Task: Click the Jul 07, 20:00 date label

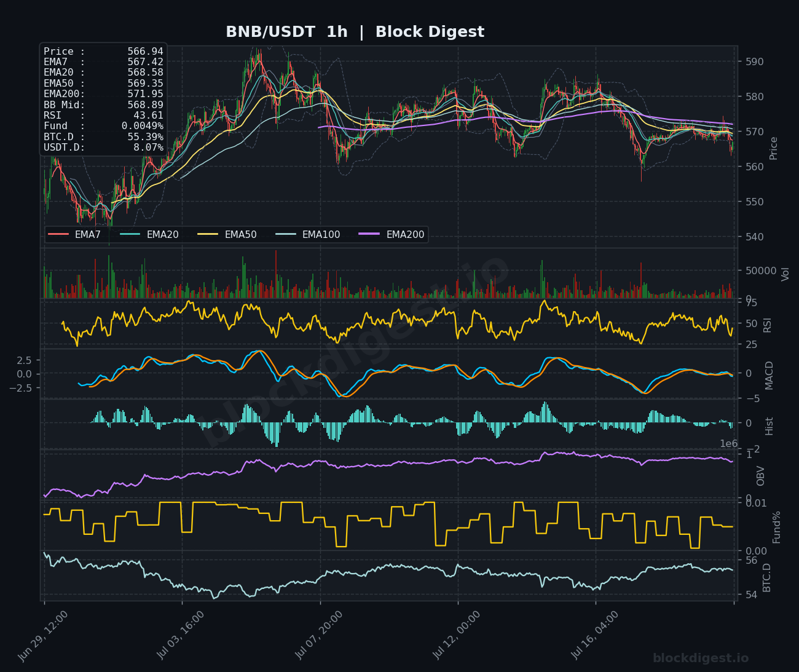Action: point(318,635)
